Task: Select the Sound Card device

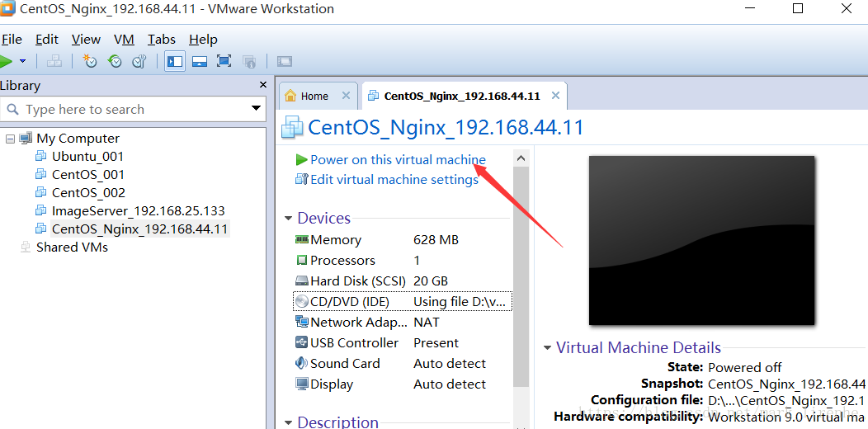Action: point(403,364)
